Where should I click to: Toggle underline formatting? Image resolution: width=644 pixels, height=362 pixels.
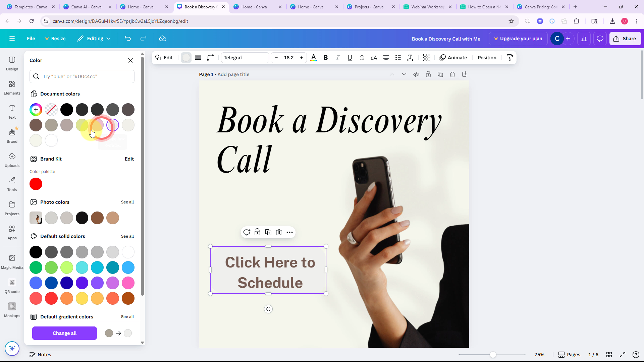click(350, 58)
